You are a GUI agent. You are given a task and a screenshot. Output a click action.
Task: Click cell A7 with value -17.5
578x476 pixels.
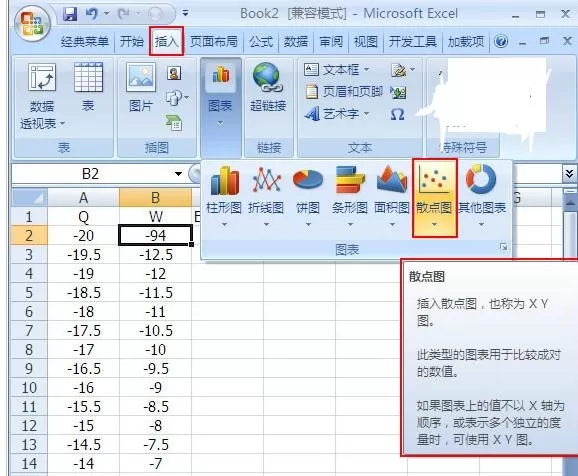pyautogui.click(x=83, y=330)
